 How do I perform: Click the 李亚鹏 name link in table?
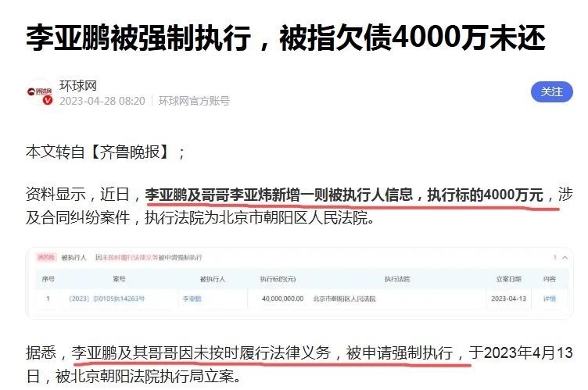(192, 299)
